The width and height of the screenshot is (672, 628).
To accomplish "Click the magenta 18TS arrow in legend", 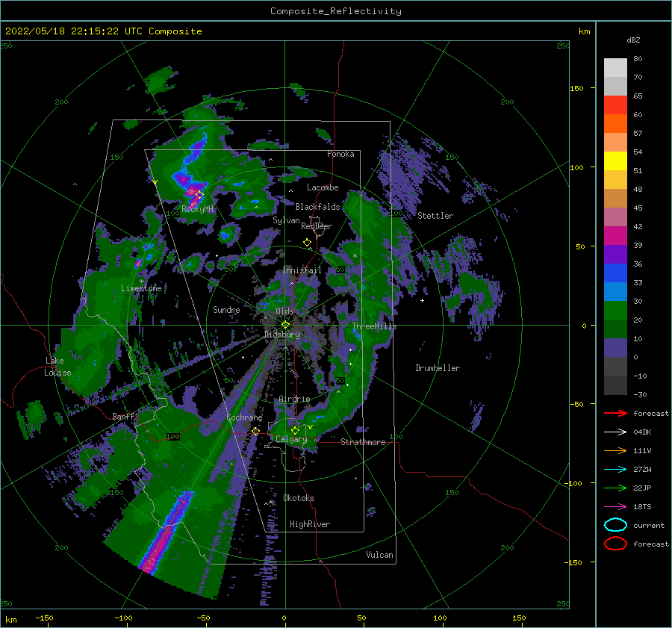I will click(x=615, y=507).
